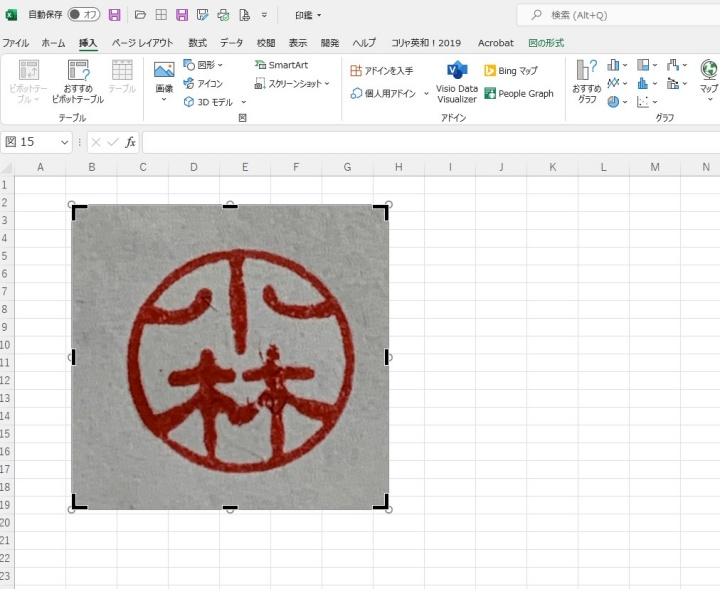Click the save-as pencil disk icon
The height and width of the screenshot is (589, 720).
click(202, 15)
